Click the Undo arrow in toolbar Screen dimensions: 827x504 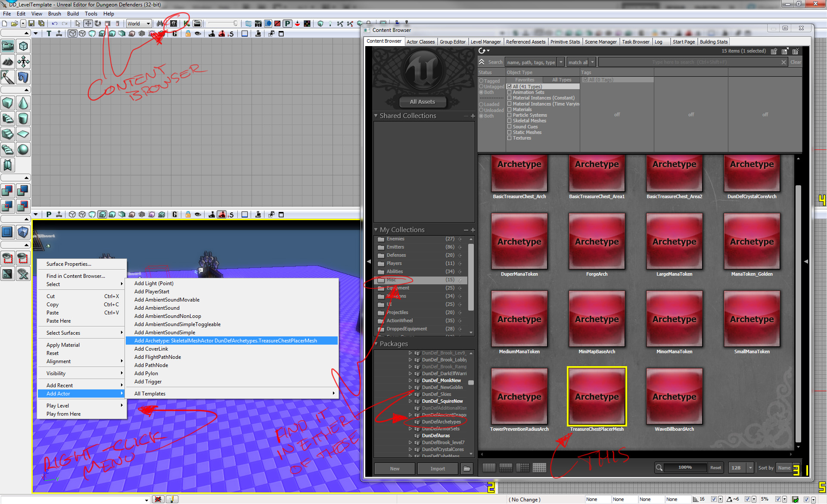tap(55, 23)
